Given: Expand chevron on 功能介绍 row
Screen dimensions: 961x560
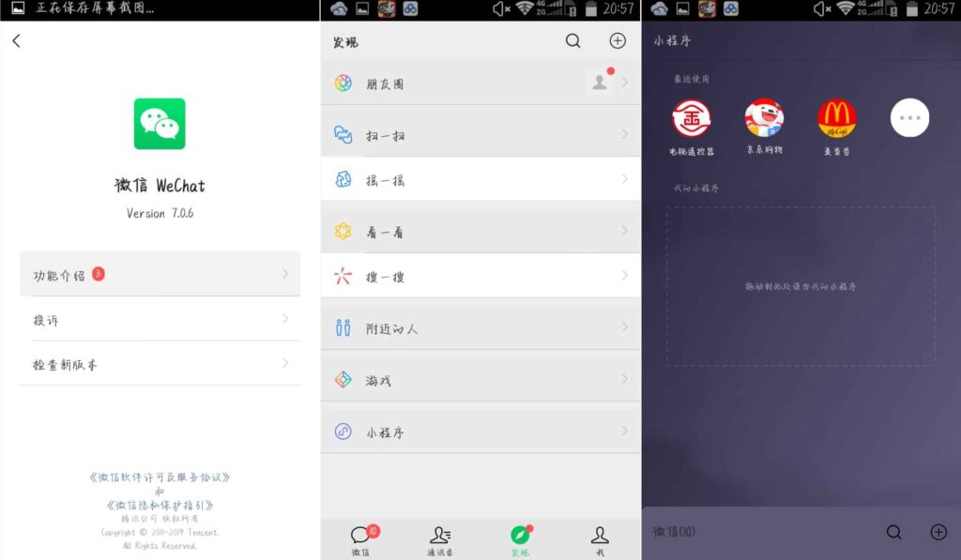Looking at the screenshot, I should coord(285,274).
